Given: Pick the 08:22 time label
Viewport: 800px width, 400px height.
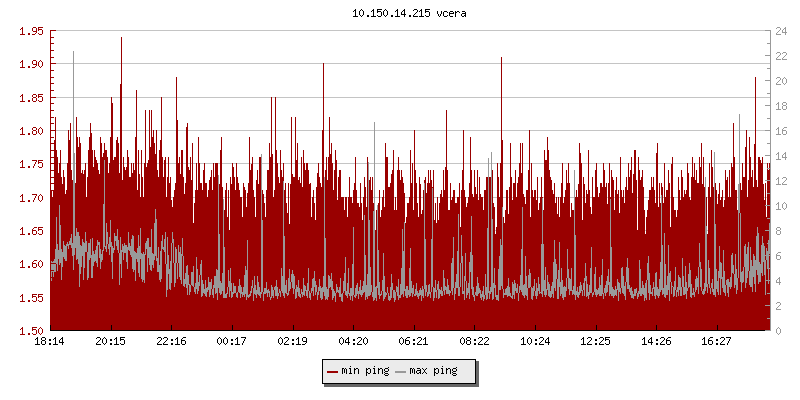Looking at the screenshot, I should [474, 341].
